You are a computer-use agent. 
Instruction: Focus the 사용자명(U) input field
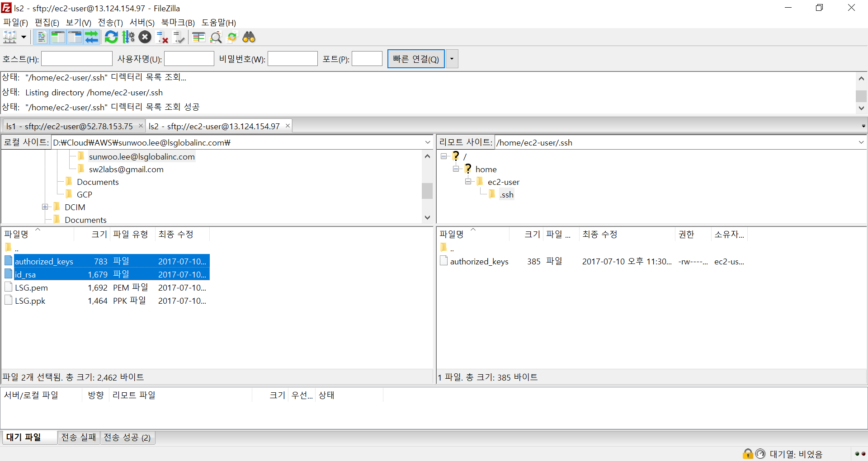point(189,59)
